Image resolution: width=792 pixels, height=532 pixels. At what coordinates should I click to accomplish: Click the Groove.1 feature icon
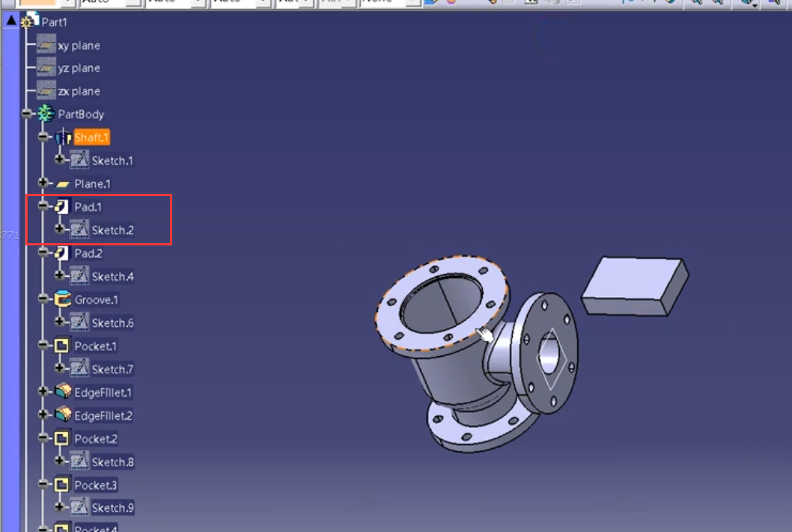point(63,299)
